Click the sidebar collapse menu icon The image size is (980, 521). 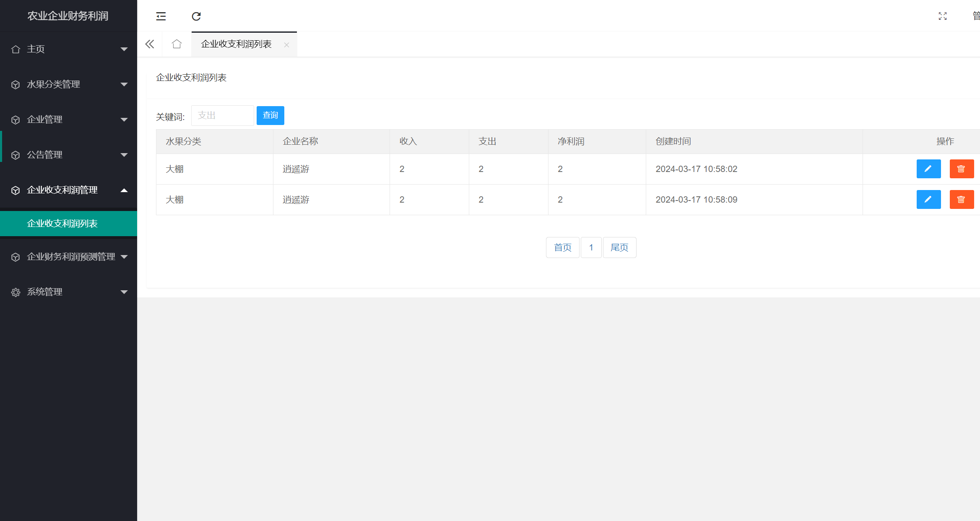pyautogui.click(x=161, y=16)
